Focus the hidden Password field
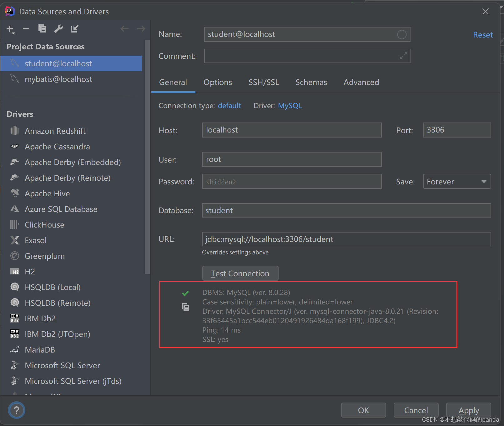 point(292,181)
